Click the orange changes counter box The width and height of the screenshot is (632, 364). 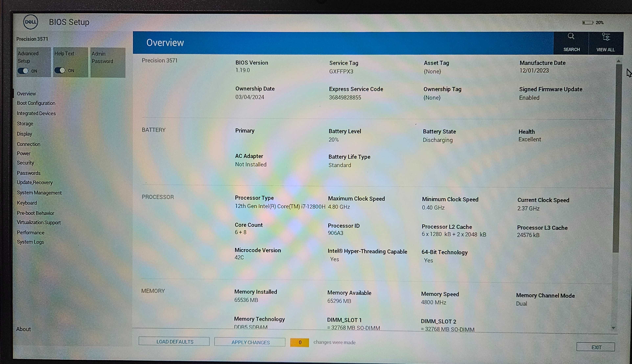[x=300, y=342]
